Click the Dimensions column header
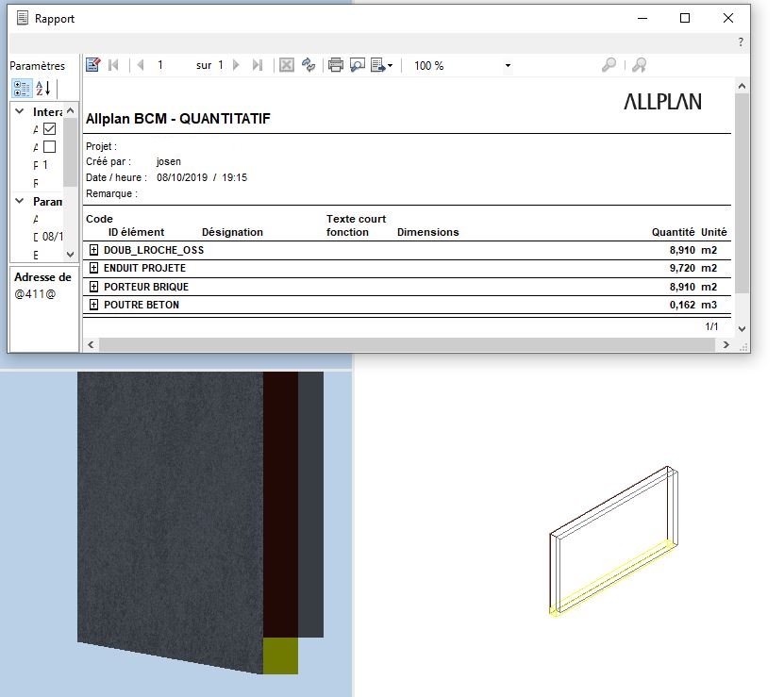784x697 pixels. (428, 232)
